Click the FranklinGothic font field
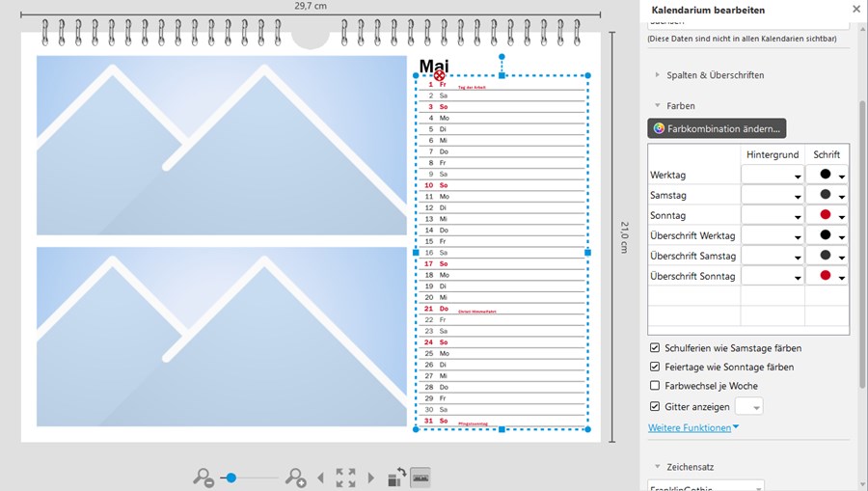 tap(706, 486)
